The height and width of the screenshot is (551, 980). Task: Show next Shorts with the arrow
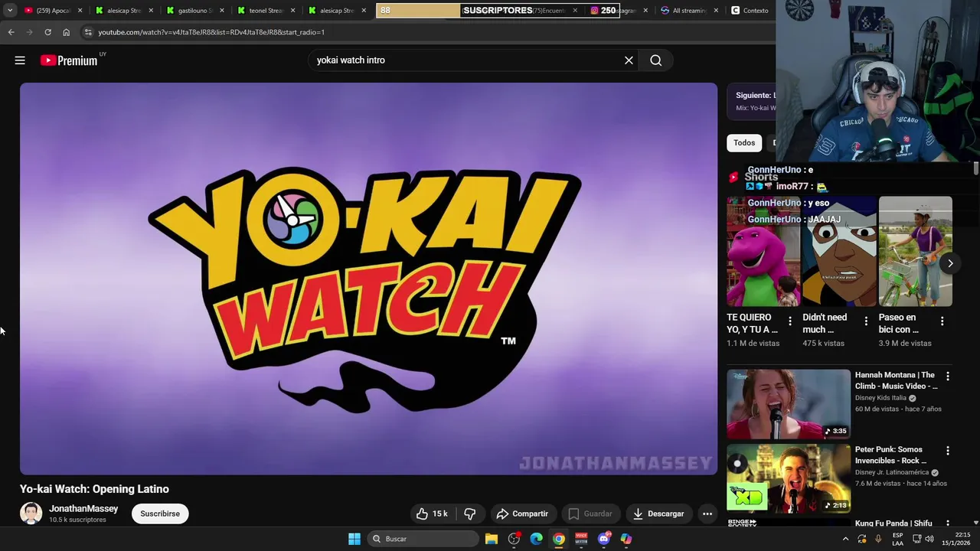click(x=950, y=263)
